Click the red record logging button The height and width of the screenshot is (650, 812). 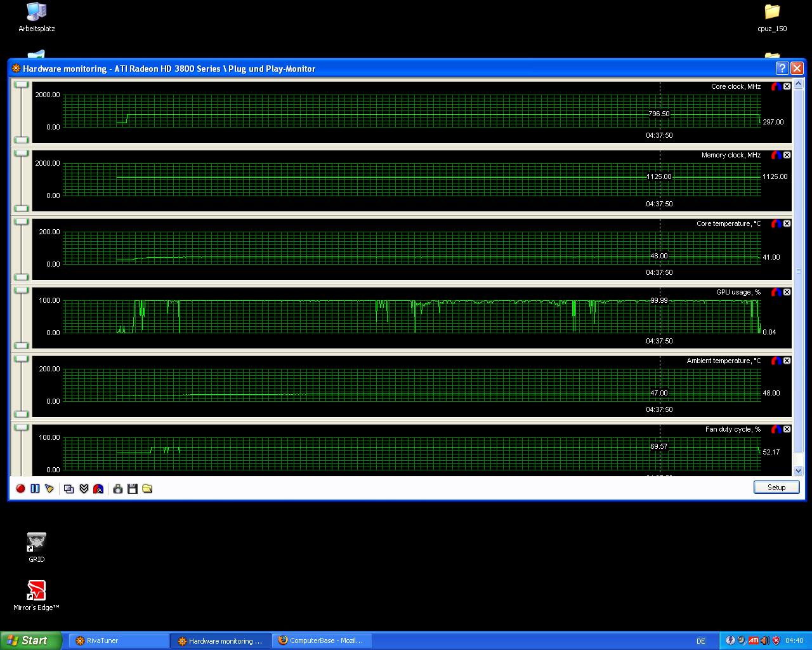coord(20,488)
